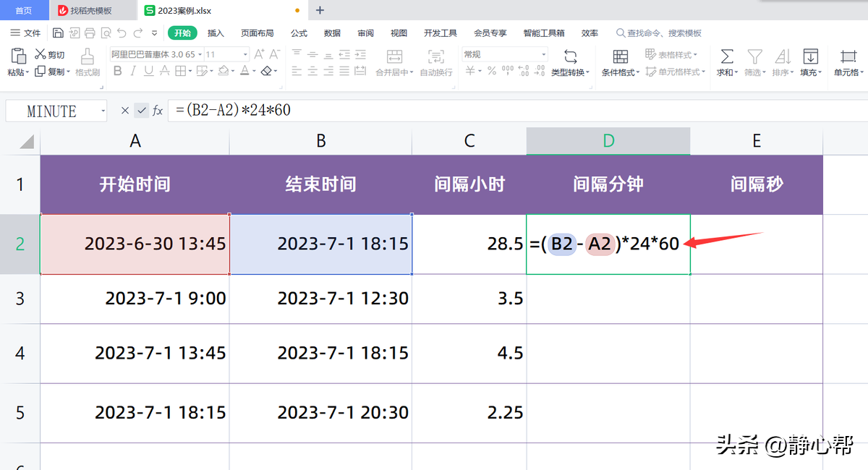
Task: Switch to the 页面布局 ribbon tab
Action: (x=258, y=33)
